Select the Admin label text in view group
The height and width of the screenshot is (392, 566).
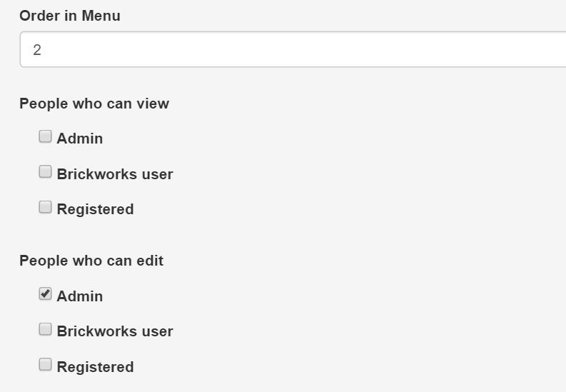tap(80, 139)
